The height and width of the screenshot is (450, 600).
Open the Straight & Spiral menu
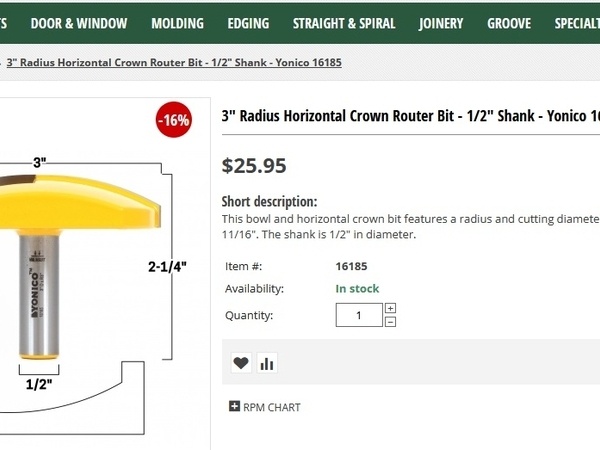[x=344, y=23]
